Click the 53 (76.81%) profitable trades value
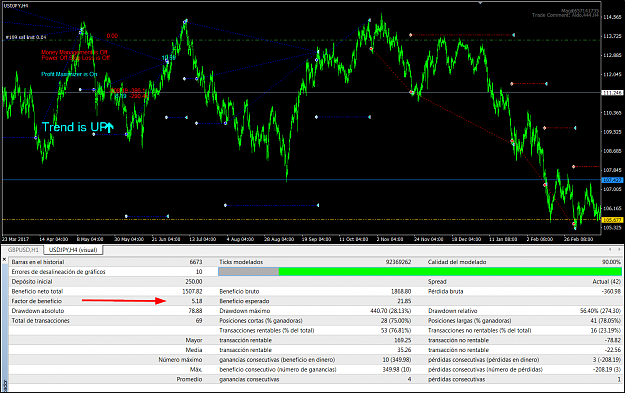This screenshot has height=393, width=625. tap(395, 330)
